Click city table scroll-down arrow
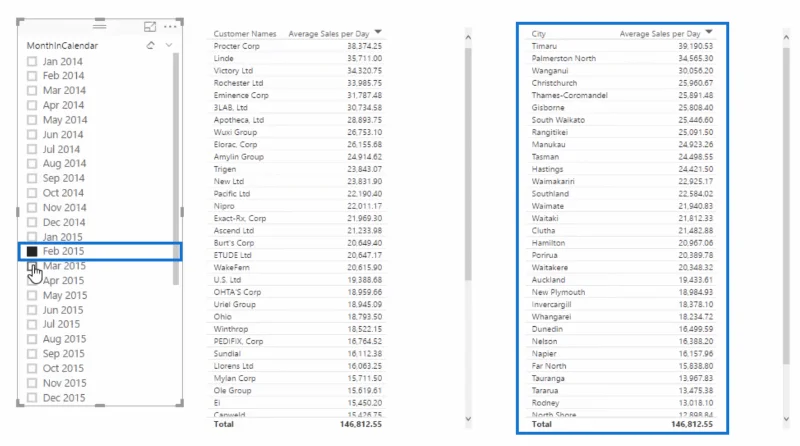 (786, 418)
